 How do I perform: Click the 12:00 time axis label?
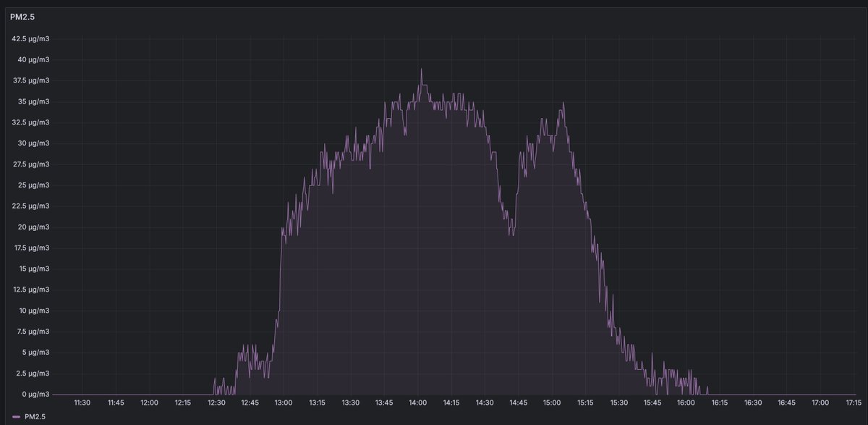point(150,403)
